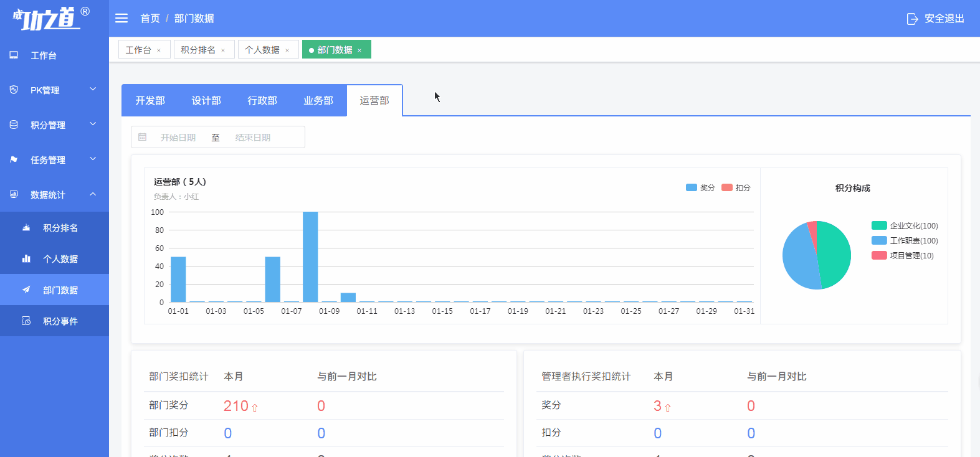
Task: Click the logout icon beside 安全退出
Action: tap(912, 19)
